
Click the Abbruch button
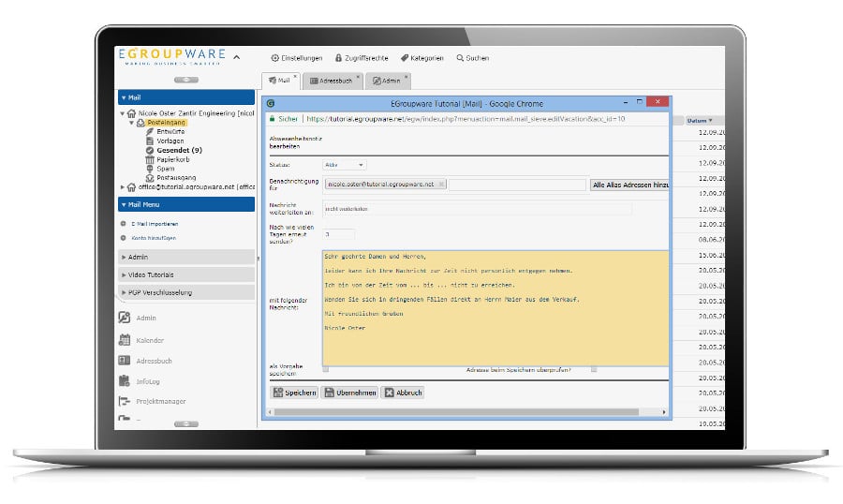pos(403,393)
